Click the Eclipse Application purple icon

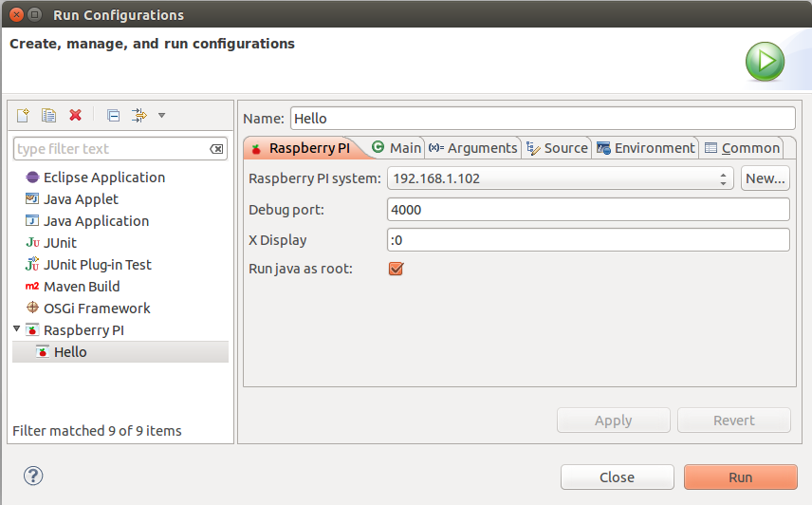[32, 178]
